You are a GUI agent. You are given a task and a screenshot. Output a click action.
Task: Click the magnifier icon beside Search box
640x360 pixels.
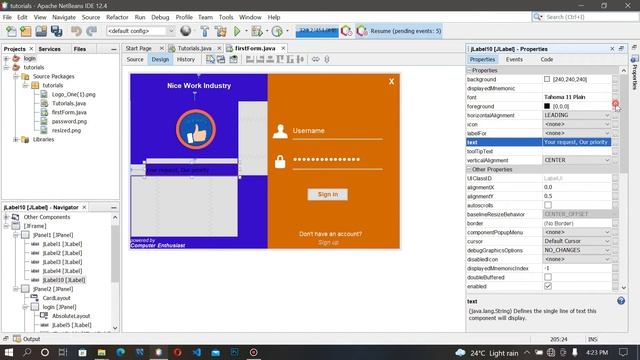pyautogui.click(x=538, y=17)
